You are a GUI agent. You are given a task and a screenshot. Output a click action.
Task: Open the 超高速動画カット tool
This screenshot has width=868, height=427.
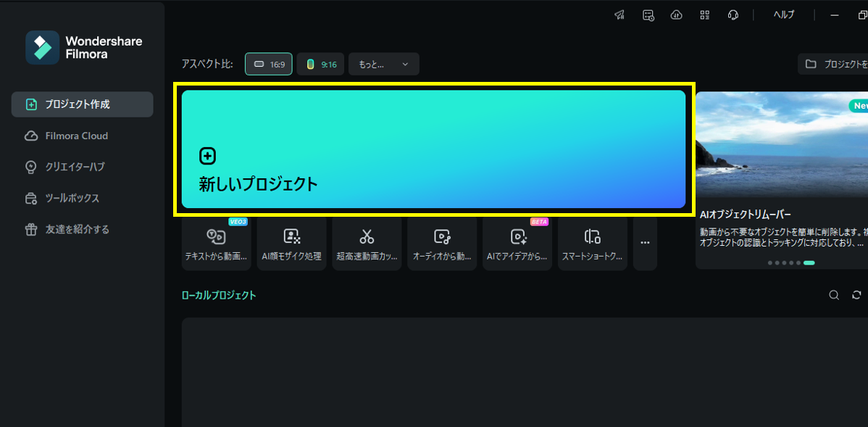click(x=367, y=243)
